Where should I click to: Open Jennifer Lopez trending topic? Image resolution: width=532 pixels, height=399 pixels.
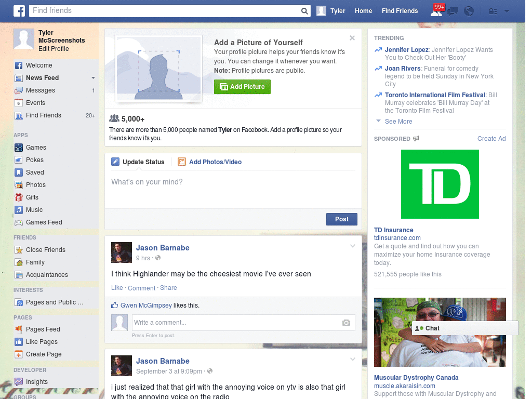pos(406,50)
